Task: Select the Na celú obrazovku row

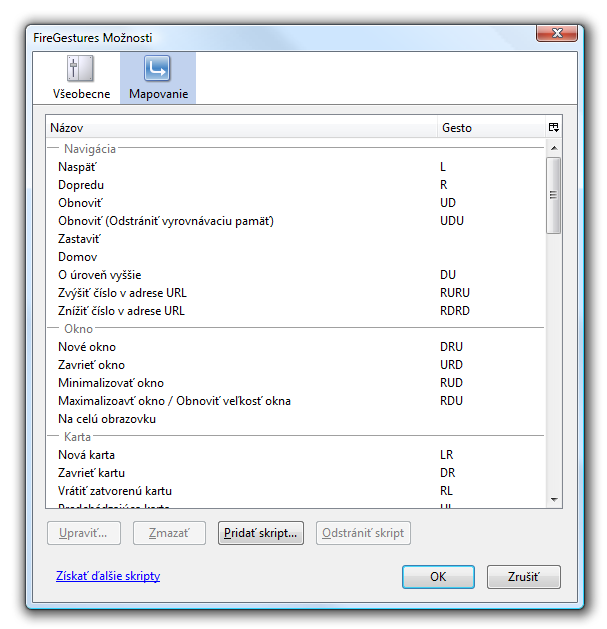Action: pos(296,419)
